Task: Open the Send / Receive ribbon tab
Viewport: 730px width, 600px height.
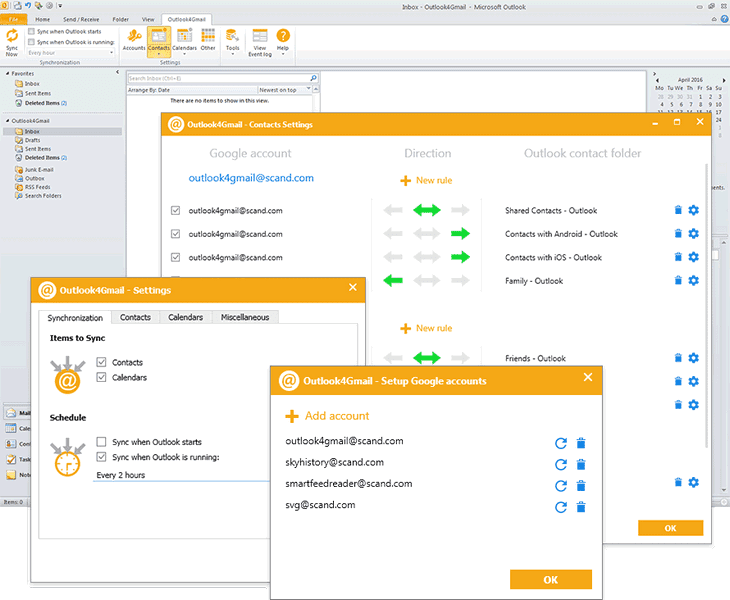Action: coord(81,20)
